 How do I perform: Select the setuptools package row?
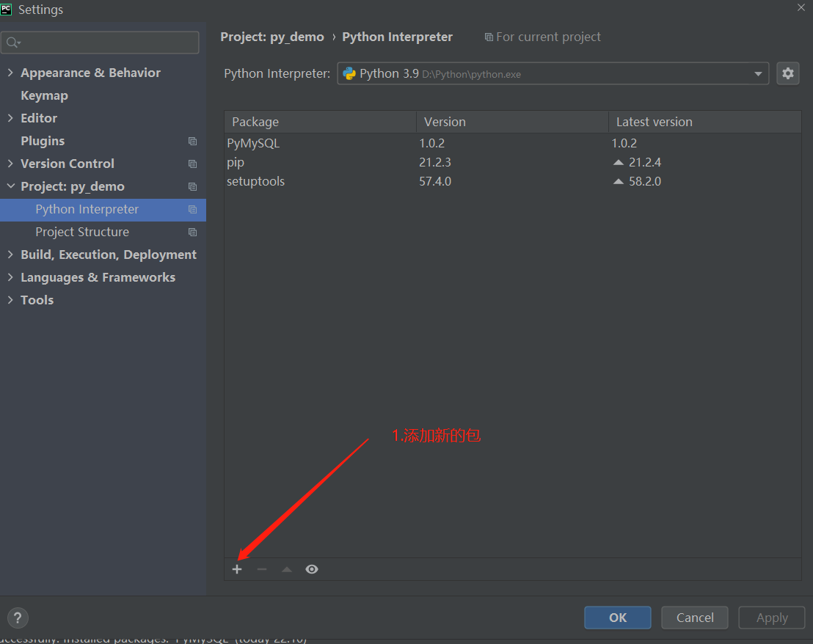pyautogui.click(x=513, y=181)
